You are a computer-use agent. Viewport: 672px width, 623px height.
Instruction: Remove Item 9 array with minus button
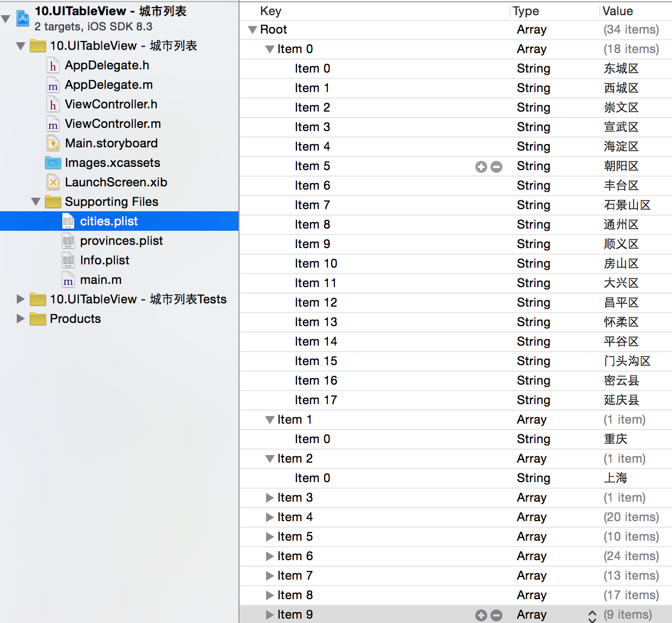[496, 615]
